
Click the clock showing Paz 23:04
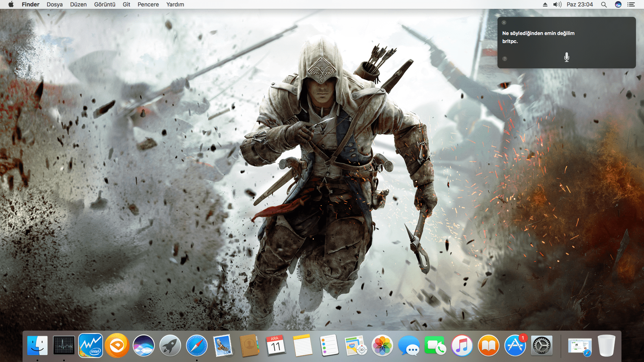[x=580, y=4]
